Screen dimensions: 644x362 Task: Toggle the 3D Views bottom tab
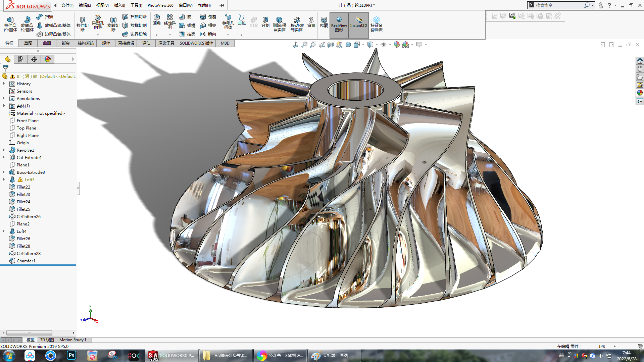[47, 340]
